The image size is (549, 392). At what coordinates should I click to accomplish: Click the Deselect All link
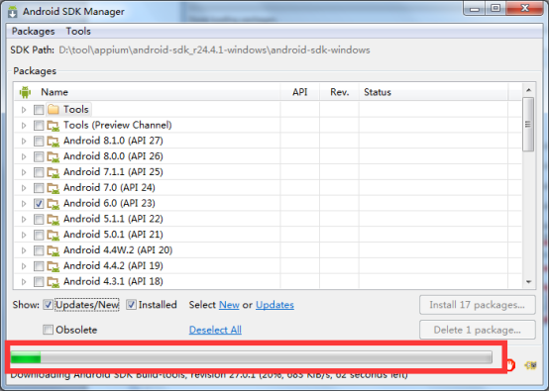click(x=215, y=330)
